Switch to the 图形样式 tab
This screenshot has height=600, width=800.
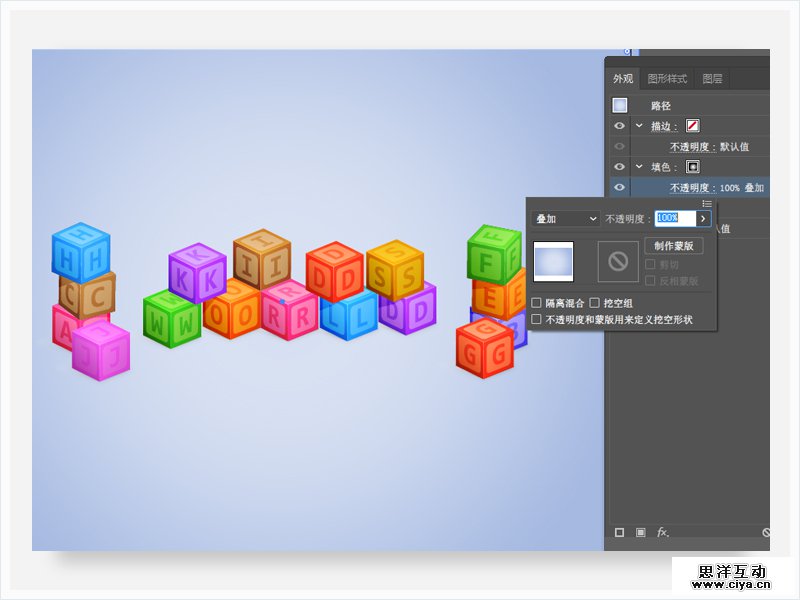(x=667, y=79)
